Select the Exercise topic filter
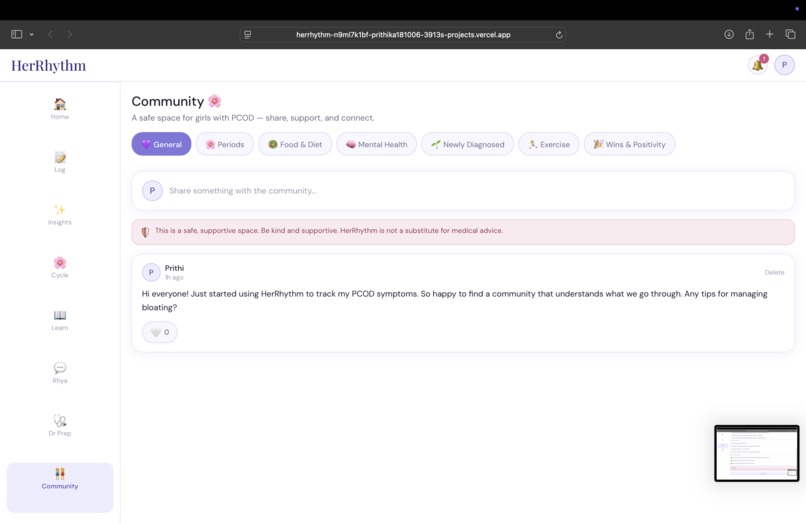The image size is (806, 524). (x=548, y=144)
